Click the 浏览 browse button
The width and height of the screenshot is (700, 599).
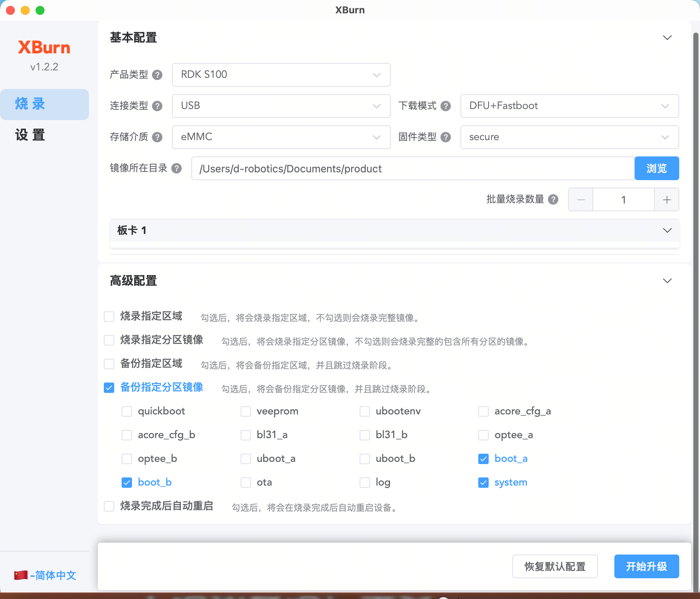pyautogui.click(x=657, y=168)
